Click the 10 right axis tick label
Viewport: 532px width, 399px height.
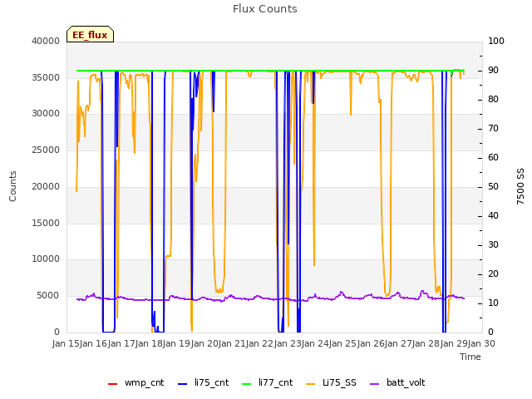(x=493, y=303)
